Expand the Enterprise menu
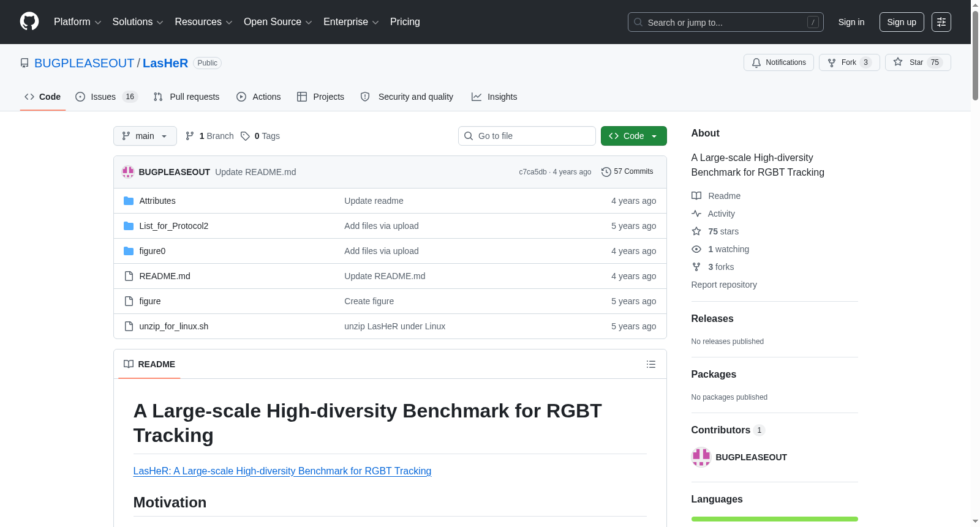Screen dimensions: 980x527 click(351, 22)
